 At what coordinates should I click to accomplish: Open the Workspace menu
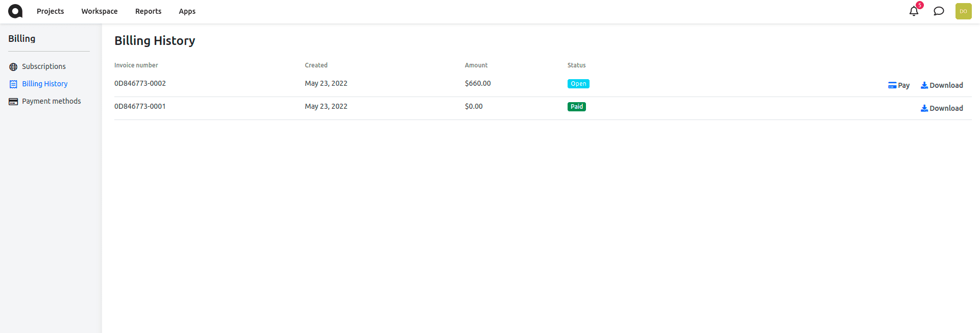point(100,11)
